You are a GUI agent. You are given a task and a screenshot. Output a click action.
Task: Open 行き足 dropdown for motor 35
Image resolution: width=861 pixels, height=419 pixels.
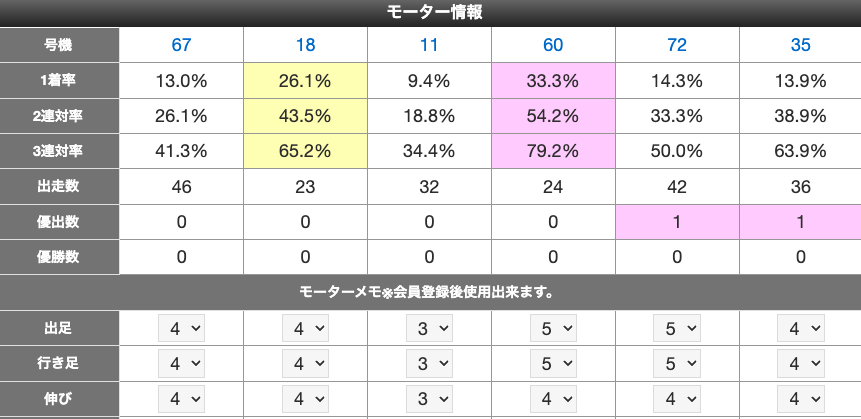click(x=800, y=364)
